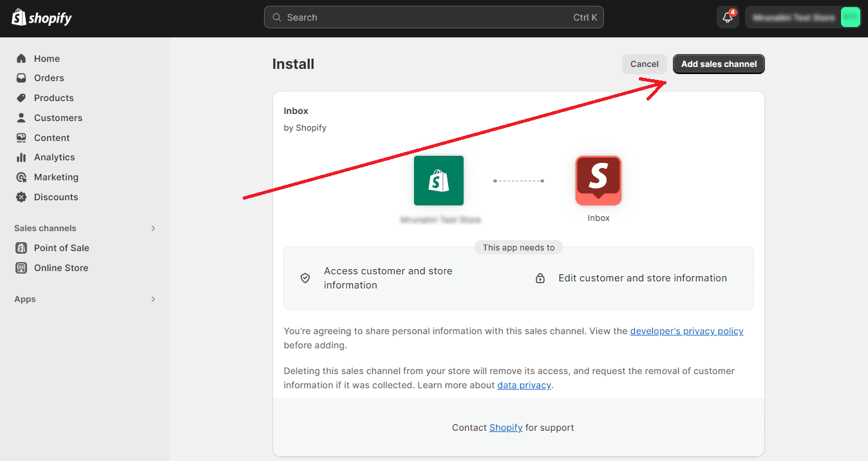
Task: Expand the Apps section
Action: (153, 299)
